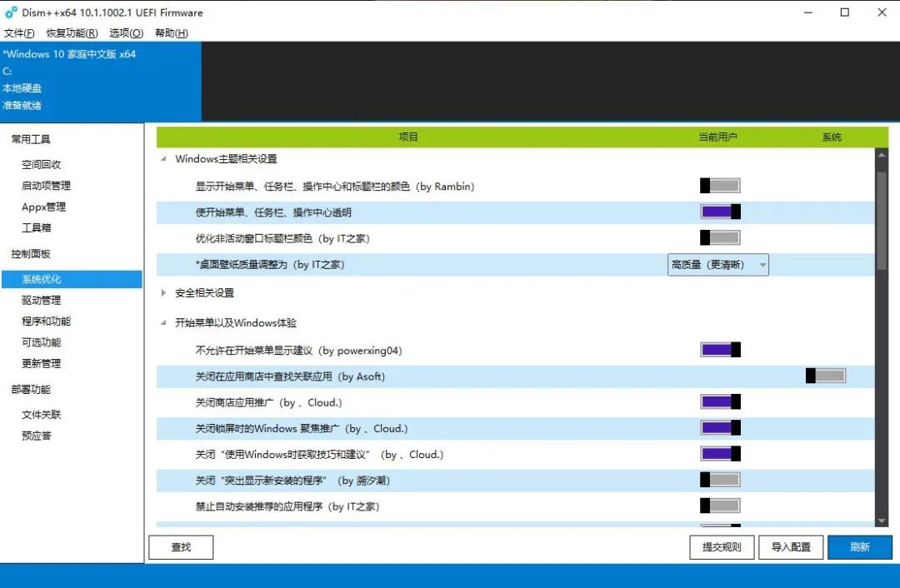Open the 工具箱 toolbox
This screenshot has width=900, height=588.
tap(37, 227)
